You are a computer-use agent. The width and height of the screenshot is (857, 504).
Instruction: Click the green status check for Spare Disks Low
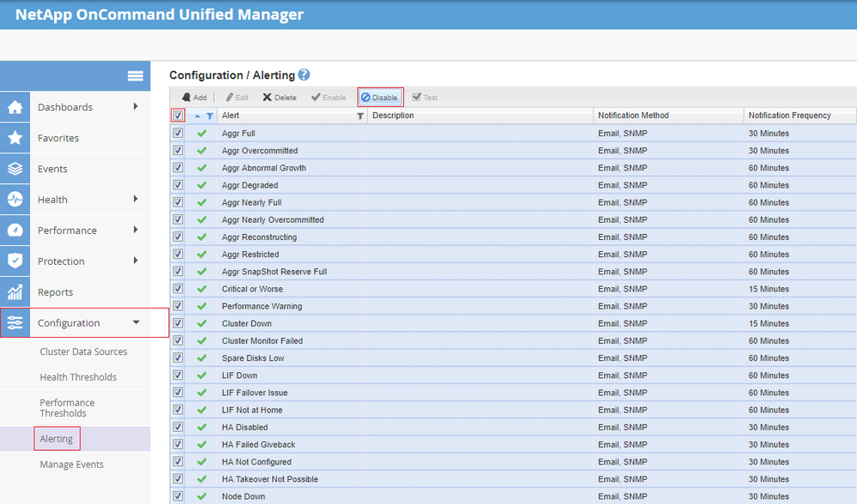202,358
